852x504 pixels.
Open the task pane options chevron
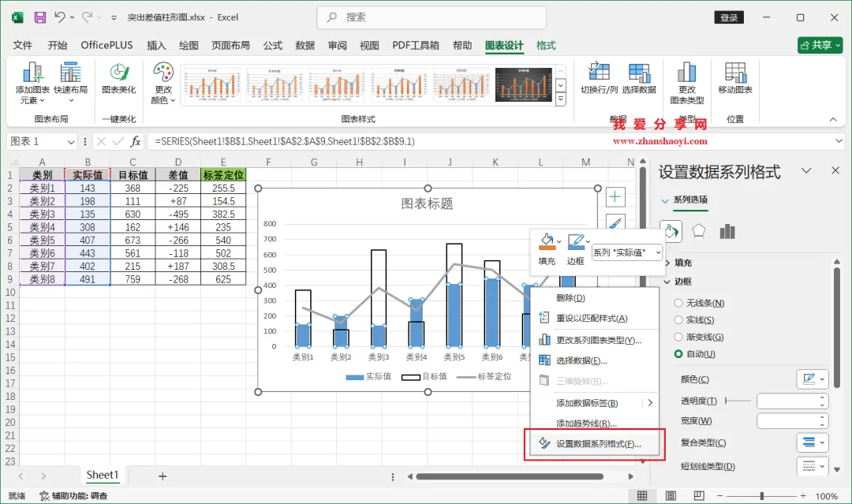pyautogui.click(x=806, y=170)
